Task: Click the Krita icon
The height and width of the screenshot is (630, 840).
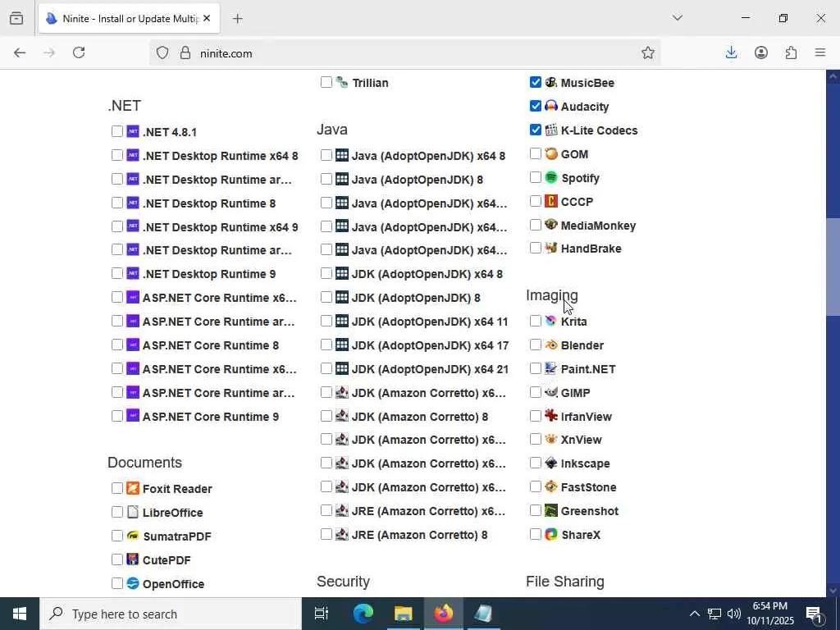Action: (x=550, y=321)
